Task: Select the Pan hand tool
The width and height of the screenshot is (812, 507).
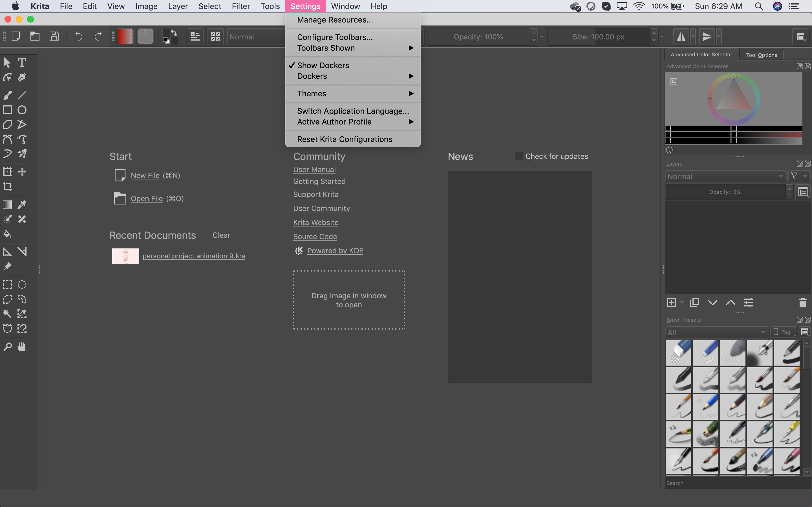Action: [22, 346]
